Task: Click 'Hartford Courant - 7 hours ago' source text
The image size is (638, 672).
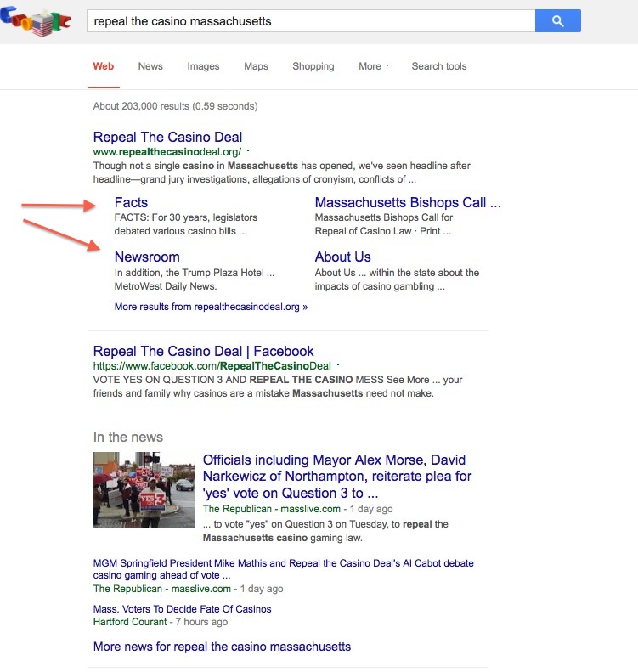Action: [x=161, y=622]
